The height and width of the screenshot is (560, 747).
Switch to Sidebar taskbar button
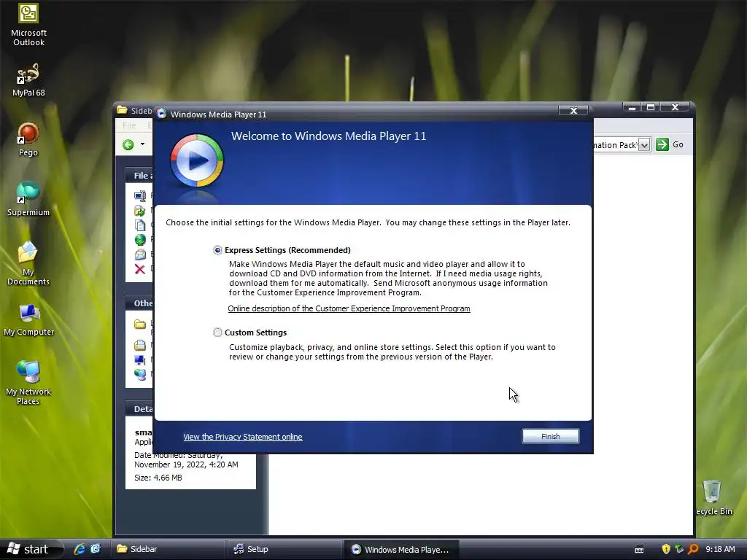tap(168, 549)
